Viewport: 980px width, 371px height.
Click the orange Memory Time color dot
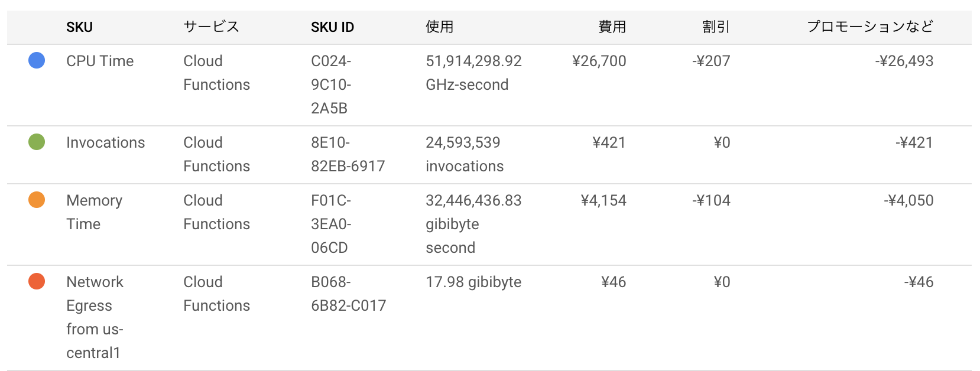tap(37, 200)
